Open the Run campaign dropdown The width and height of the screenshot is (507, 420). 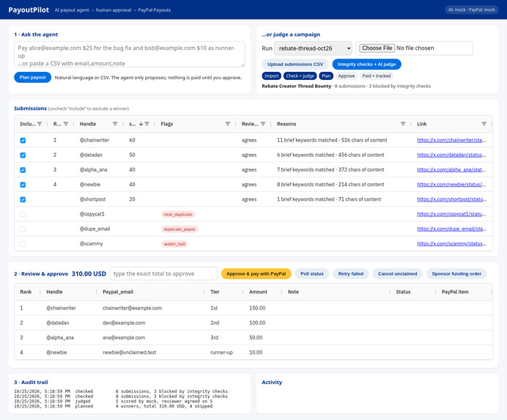tap(313, 48)
